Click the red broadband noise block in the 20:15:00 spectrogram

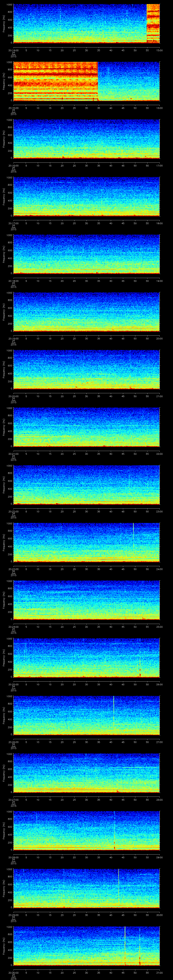(56, 81)
